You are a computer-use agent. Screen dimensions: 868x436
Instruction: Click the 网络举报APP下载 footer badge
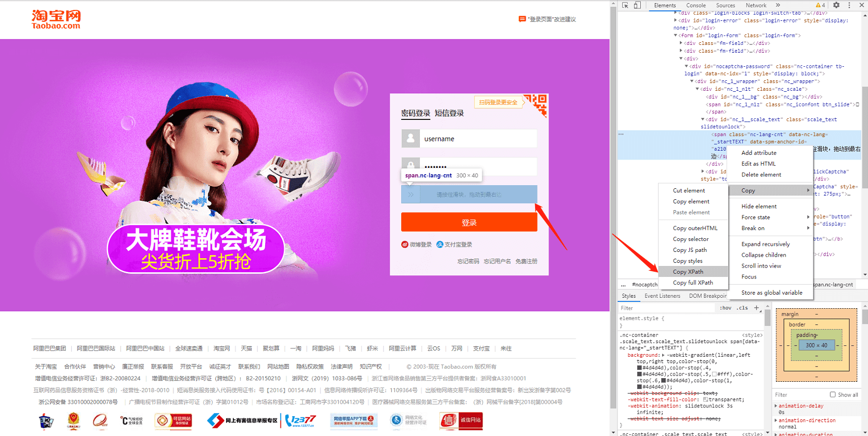pos(354,420)
